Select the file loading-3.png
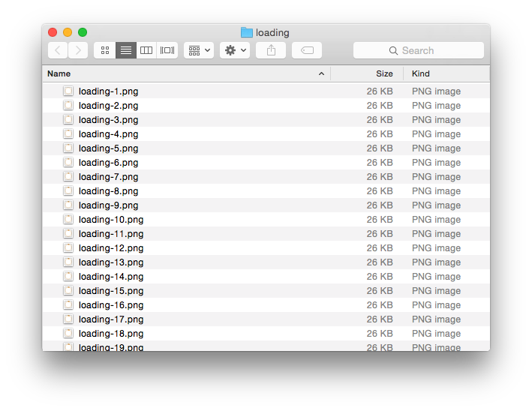Screen dimensions: 532x411 (x=266, y=120)
